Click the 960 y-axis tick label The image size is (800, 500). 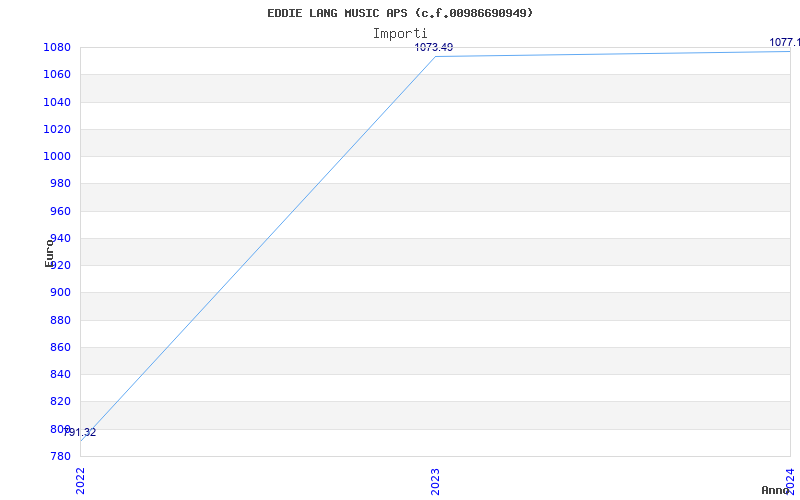click(60, 211)
